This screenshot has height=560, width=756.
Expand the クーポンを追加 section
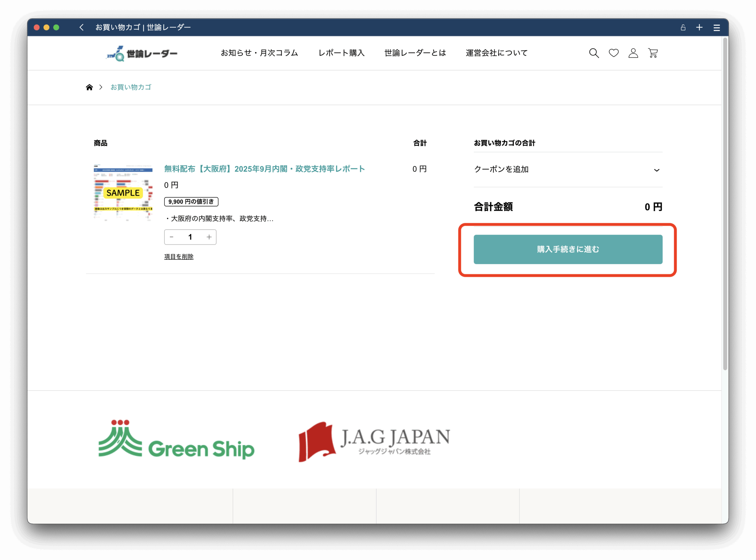568,170
